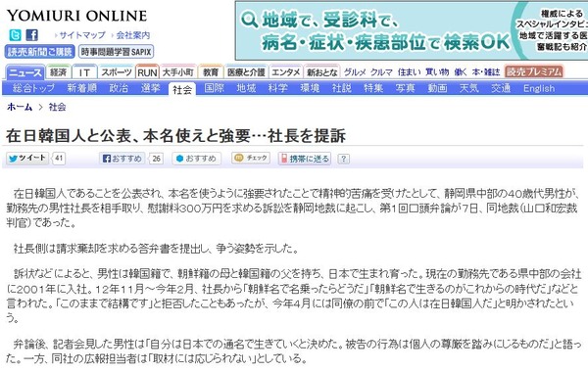Go to 特集 in blue submenu
This screenshot has height=372, width=588.
(x=373, y=88)
